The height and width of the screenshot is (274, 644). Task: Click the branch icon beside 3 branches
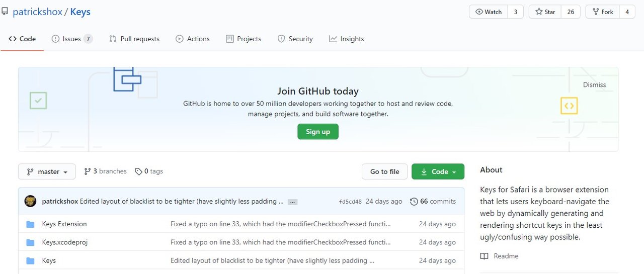coord(88,171)
